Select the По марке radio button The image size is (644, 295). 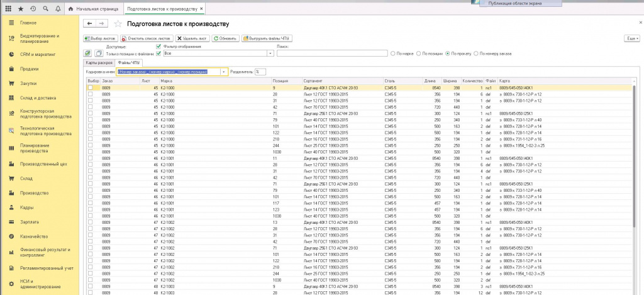(393, 53)
